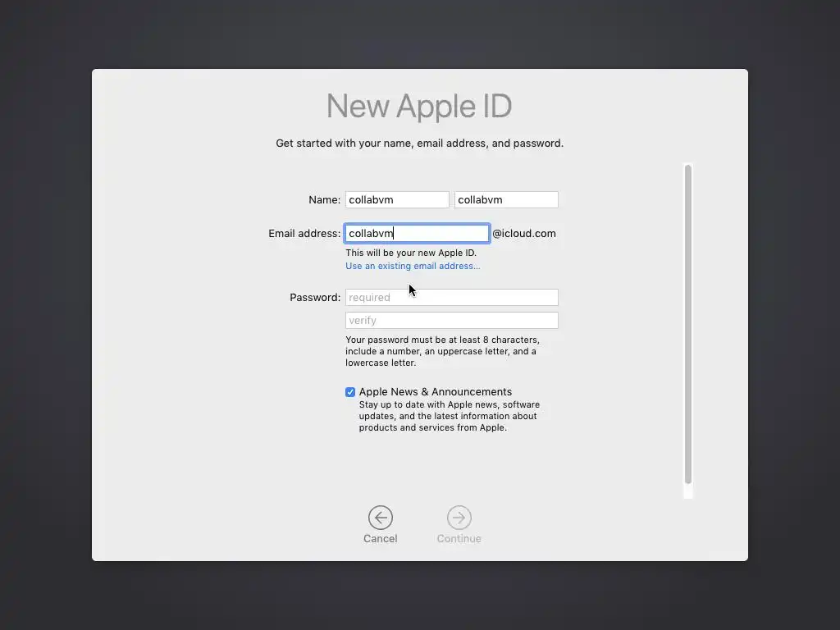
Task: Click the Email address input field
Action: click(x=417, y=233)
